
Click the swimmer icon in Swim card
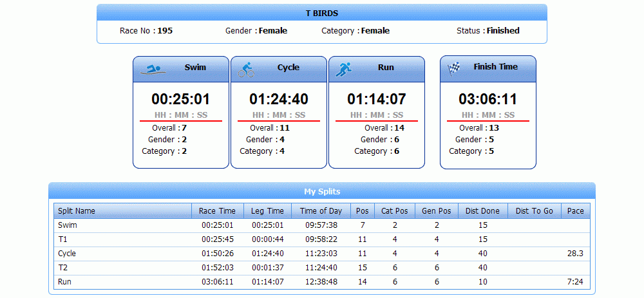pos(153,68)
